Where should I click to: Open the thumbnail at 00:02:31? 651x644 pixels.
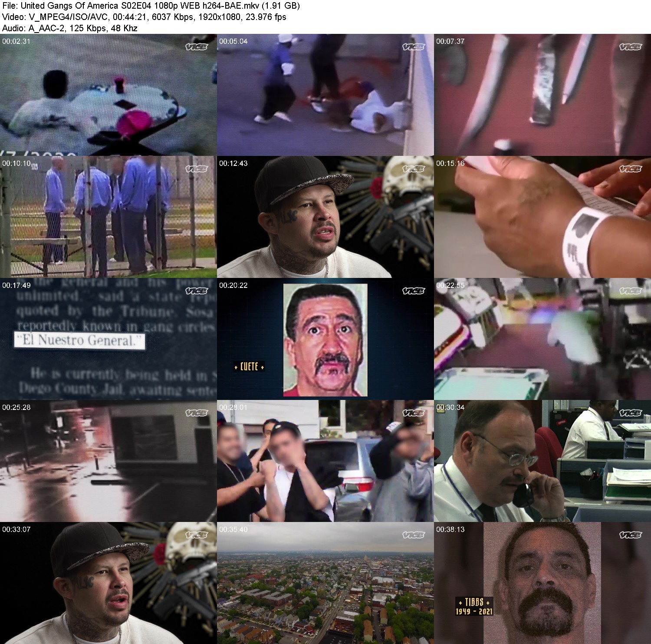click(x=108, y=95)
